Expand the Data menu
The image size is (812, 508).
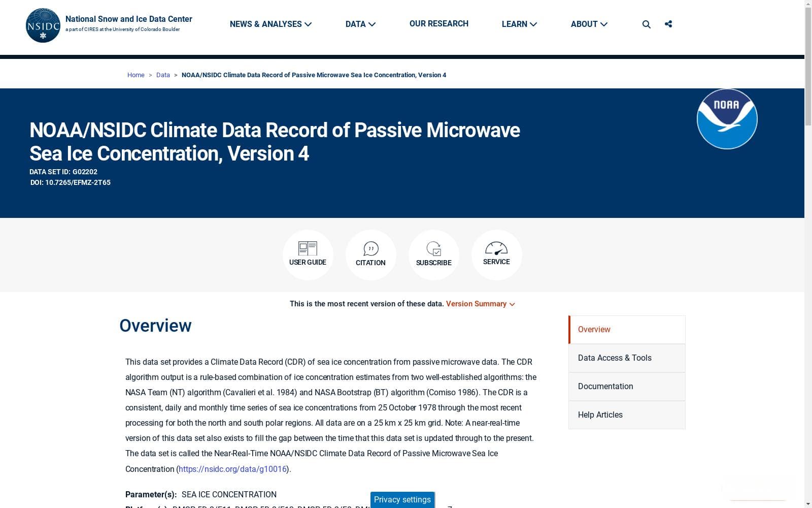[360, 24]
